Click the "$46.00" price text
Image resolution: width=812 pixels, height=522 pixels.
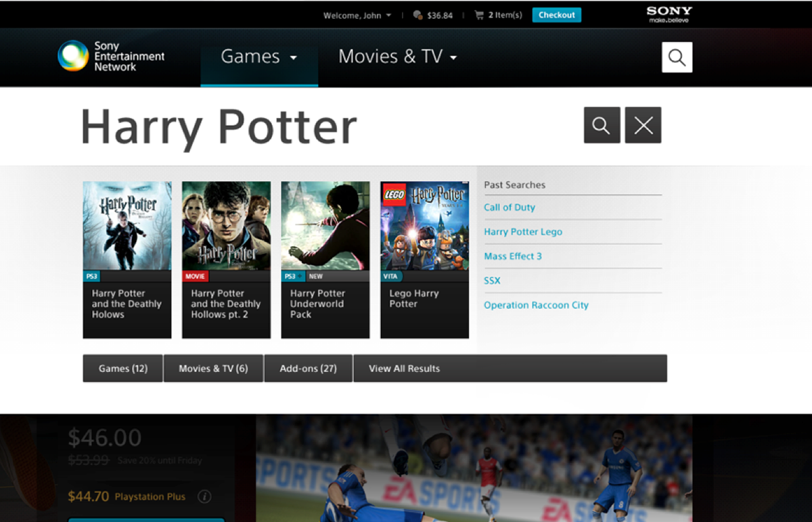tap(105, 438)
